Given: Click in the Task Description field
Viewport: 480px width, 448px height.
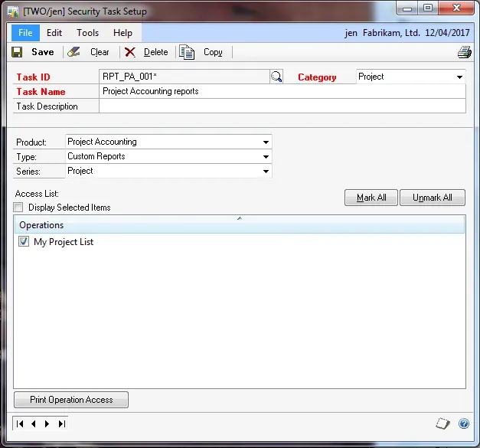Looking at the screenshot, I should click(282, 106).
